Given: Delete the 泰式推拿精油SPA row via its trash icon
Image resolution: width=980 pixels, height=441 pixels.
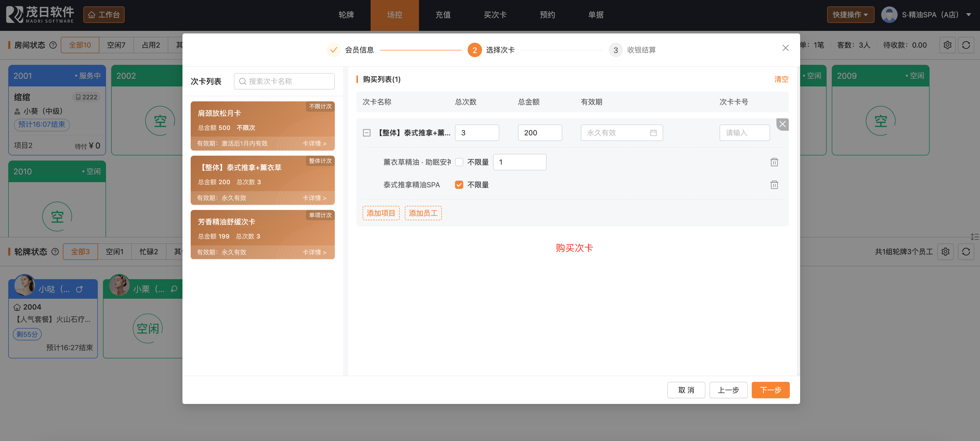Looking at the screenshot, I should (x=774, y=185).
